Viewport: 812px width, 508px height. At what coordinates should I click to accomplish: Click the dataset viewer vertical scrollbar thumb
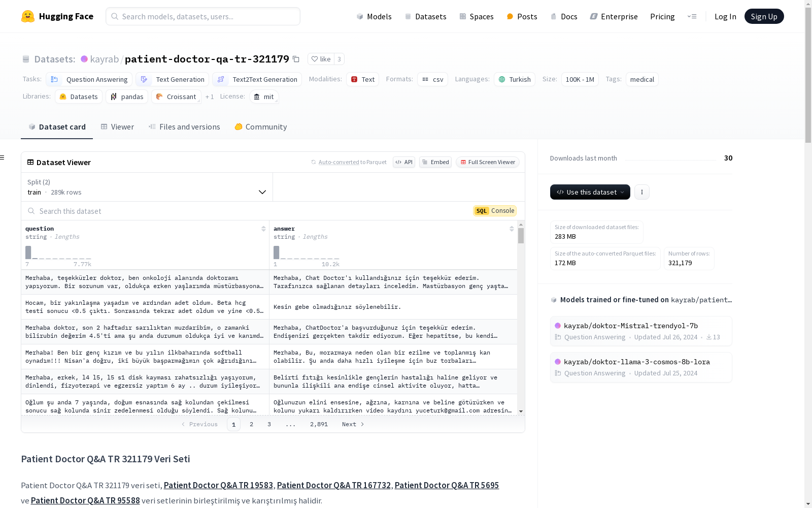pos(521,236)
